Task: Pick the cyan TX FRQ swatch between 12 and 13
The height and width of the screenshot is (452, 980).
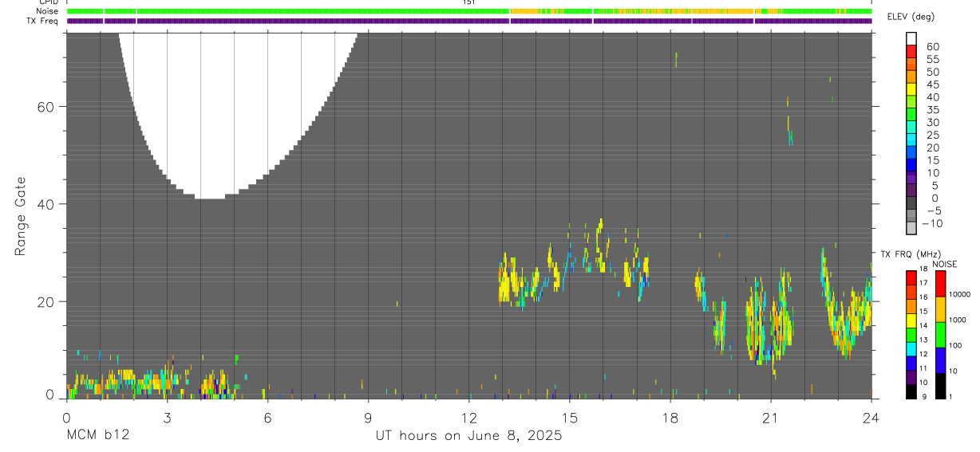Action: click(x=911, y=349)
